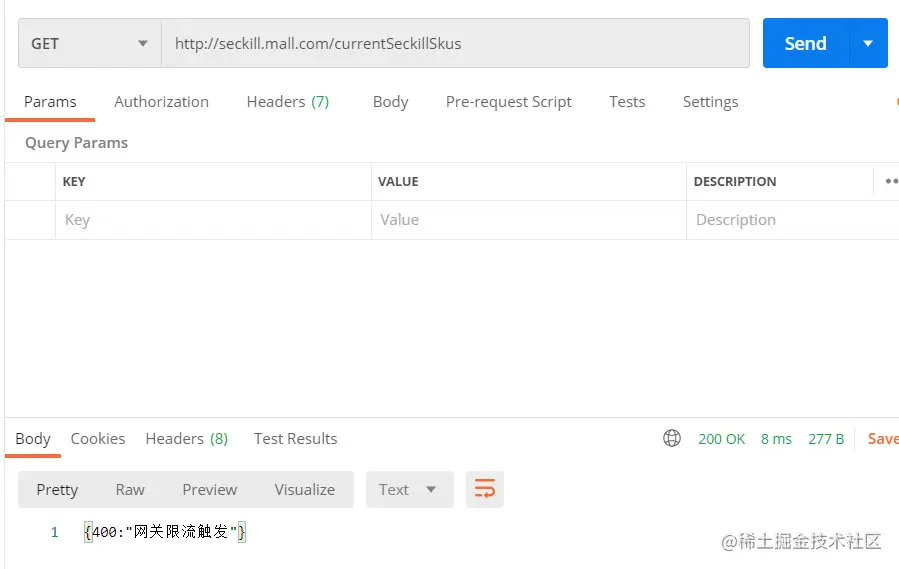This screenshot has height=569, width=899.
Task: Select the Preview view
Action: click(x=209, y=490)
